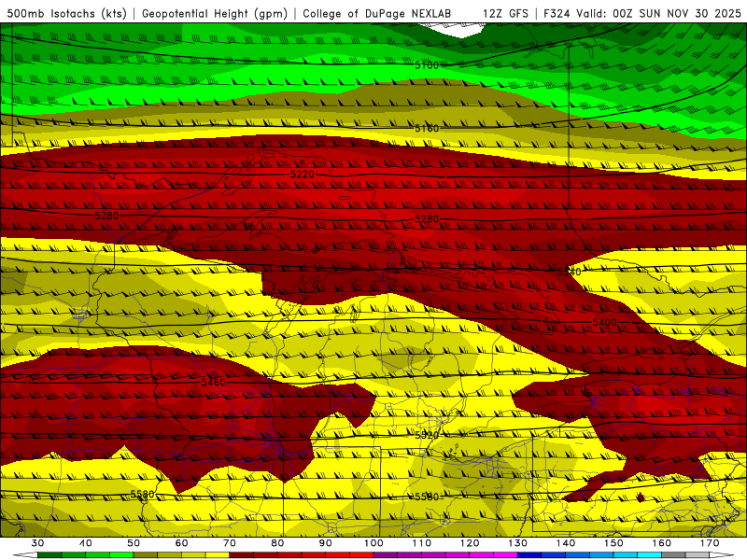Click the 5400 height contour label
Image resolution: width=747 pixels, height=560 pixels.
coord(605,323)
